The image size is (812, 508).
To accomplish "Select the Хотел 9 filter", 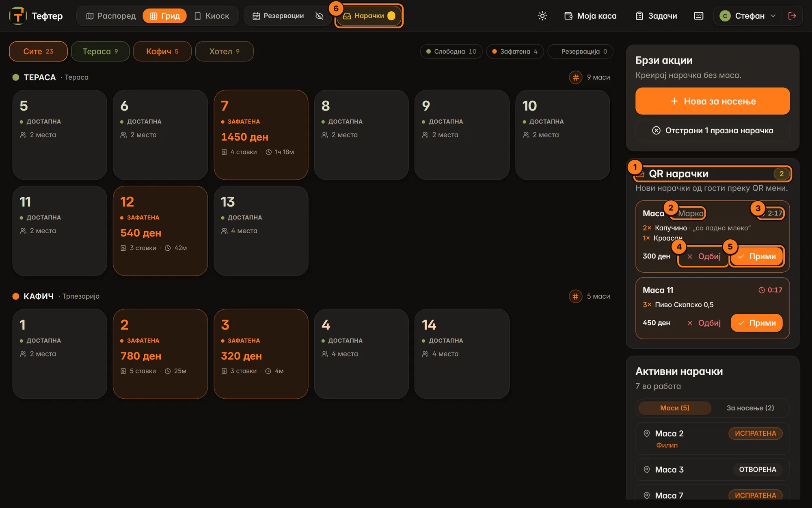I will (x=224, y=51).
